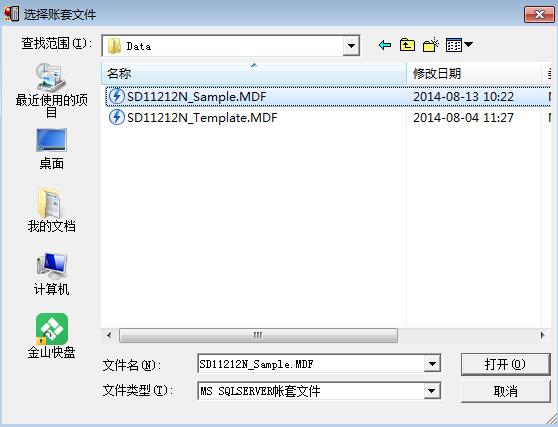Open 计算机 from the sidebar

tap(52, 274)
